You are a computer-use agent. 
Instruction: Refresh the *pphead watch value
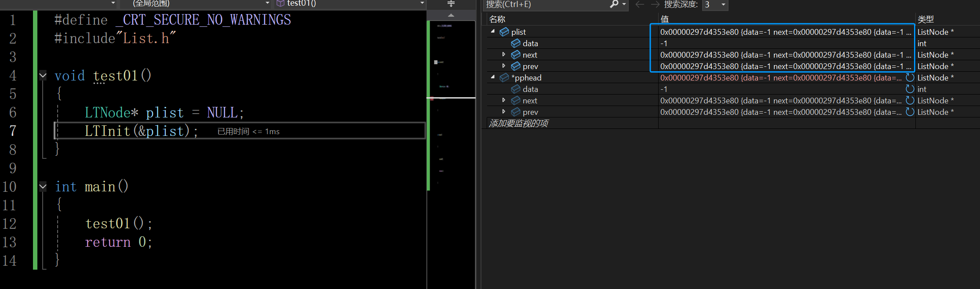pyautogui.click(x=910, y=77)
